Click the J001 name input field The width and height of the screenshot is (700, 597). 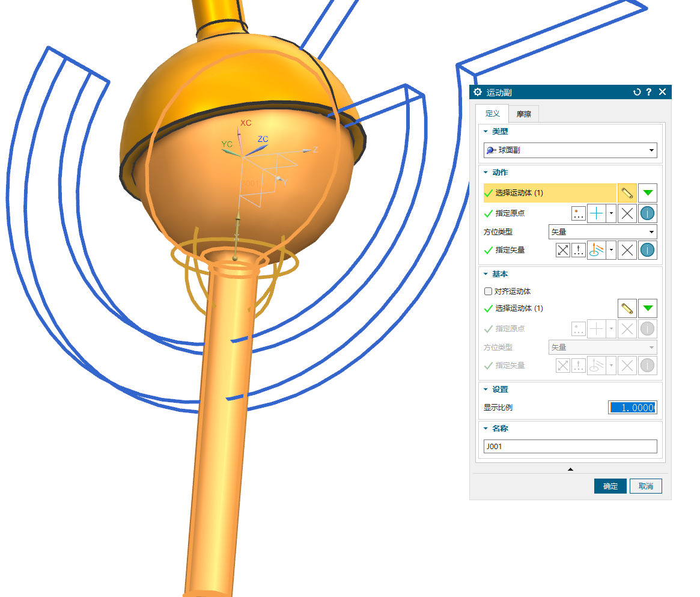click(x=570, y=447)
